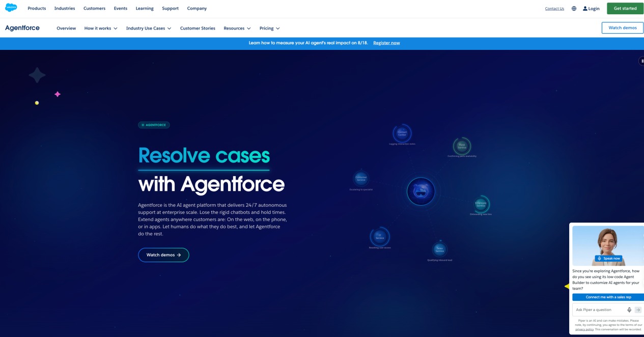Open the Company menu

tap(197, 9)
